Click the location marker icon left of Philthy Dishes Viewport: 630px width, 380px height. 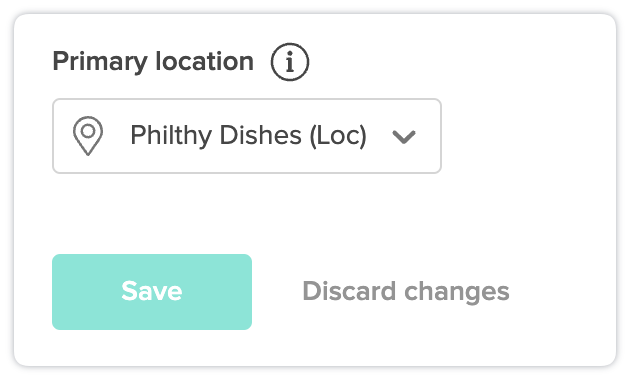pyautogui.click(x=88, y=136)
